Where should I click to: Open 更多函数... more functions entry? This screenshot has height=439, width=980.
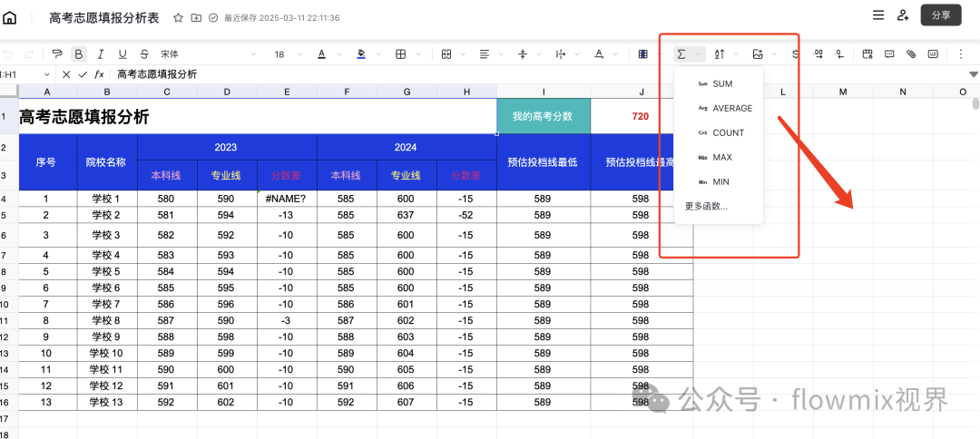pos(719,206)
